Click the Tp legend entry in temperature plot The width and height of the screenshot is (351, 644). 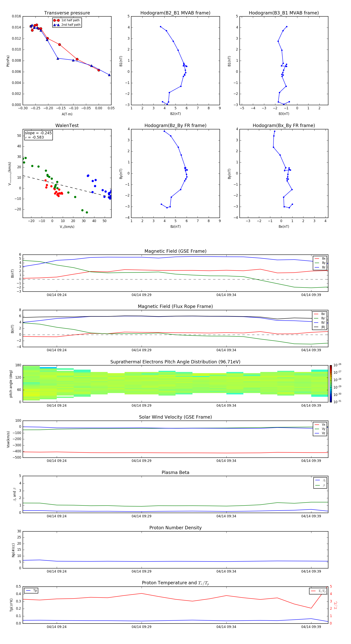click(32, 591)
